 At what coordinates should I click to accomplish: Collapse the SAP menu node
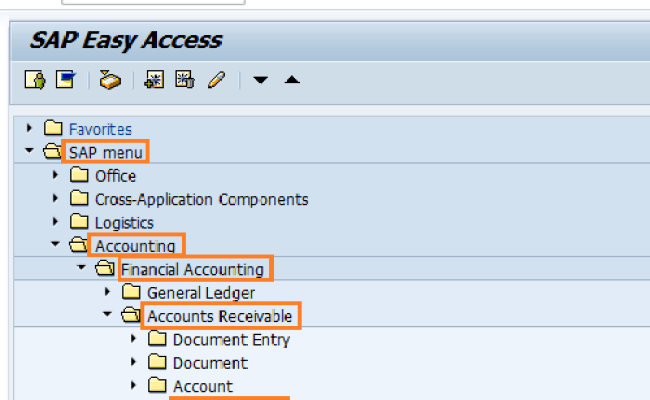coord(29,150)
